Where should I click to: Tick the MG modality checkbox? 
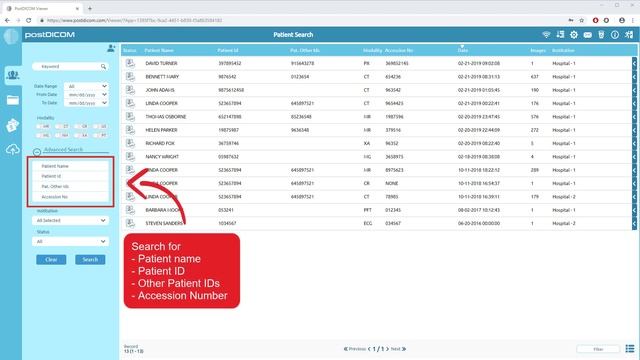pos(43,135)
